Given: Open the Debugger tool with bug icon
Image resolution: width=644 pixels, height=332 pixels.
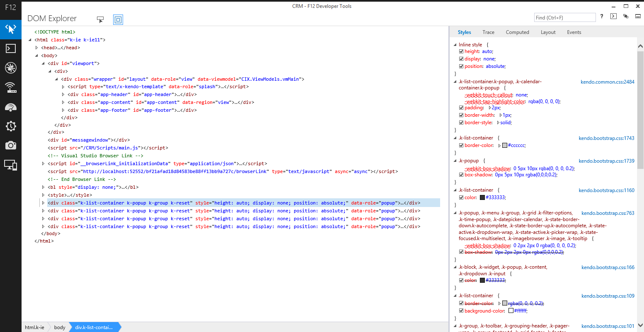Looking at the screenshot, I should (11, 68).
